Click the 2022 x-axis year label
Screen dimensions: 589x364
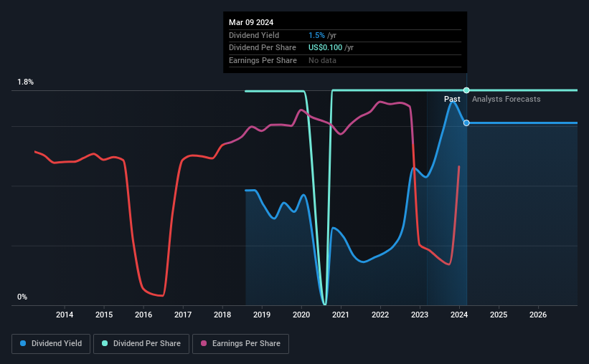coord(380,315)
